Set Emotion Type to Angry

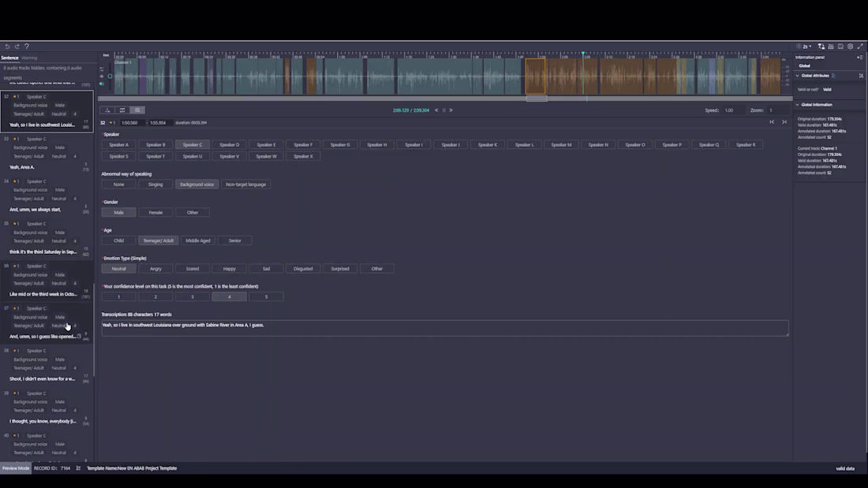[155, 269]
